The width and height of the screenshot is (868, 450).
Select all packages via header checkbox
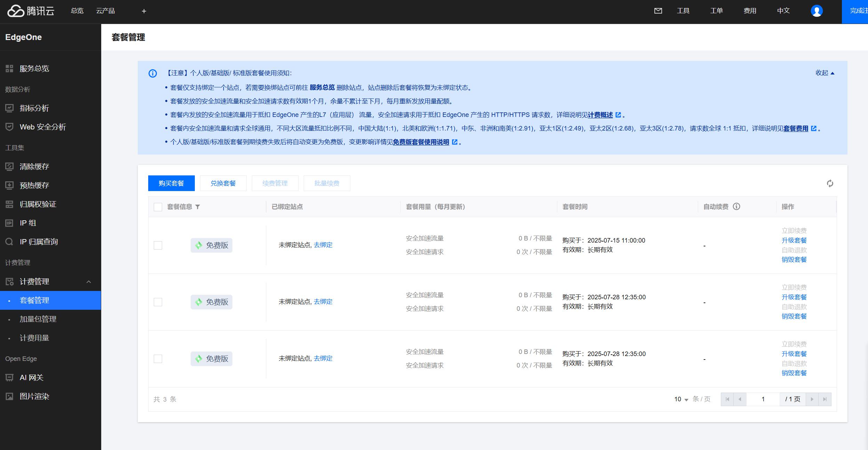pyautogui.click(x=158, y=207)
